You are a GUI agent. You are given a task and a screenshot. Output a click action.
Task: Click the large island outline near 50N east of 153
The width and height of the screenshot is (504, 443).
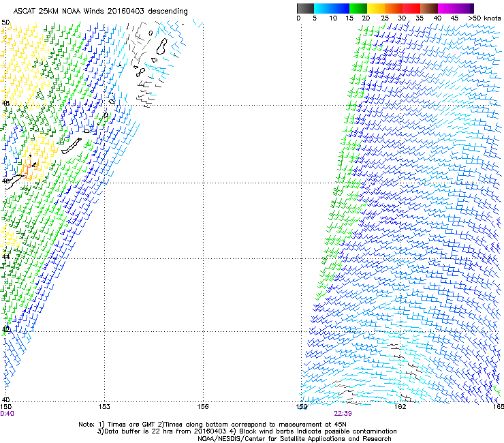point(162,46)
